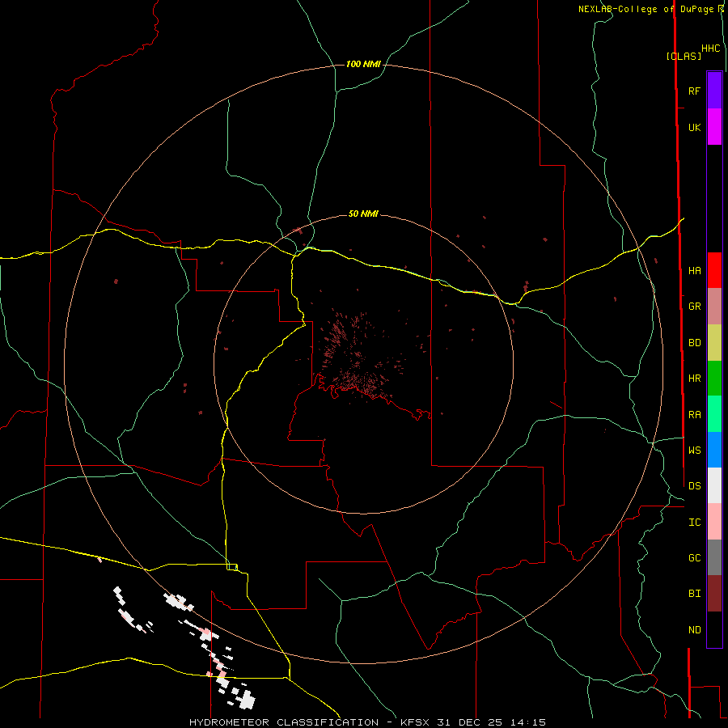Screen dimensions: 728x728
Task: Pick the HR green legend swatch
Action: (714, 379)
